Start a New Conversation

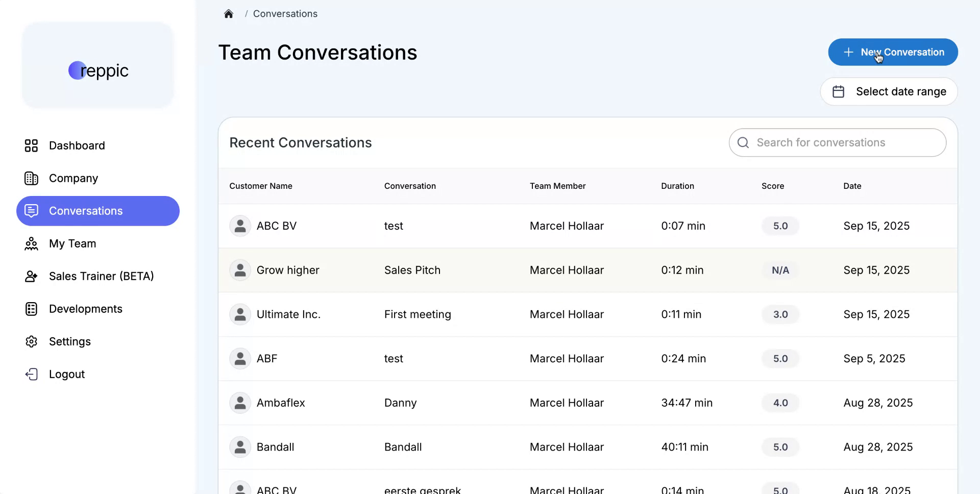coord(893,52)
